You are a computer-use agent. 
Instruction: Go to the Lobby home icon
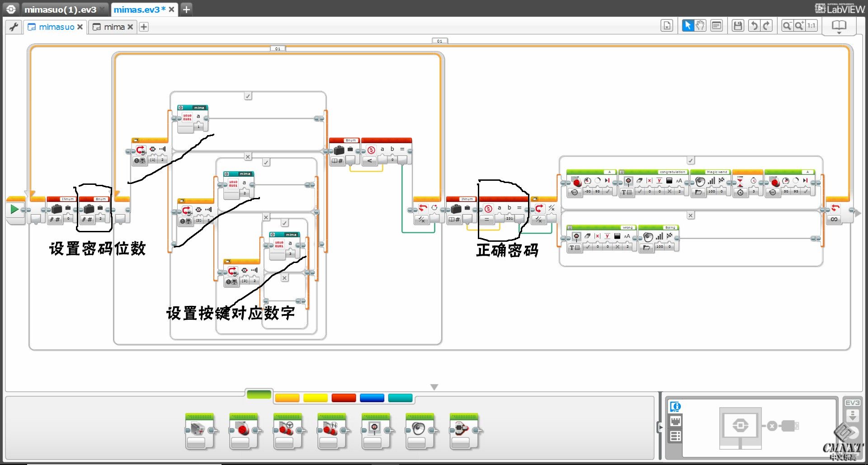(x=11, y=9)
